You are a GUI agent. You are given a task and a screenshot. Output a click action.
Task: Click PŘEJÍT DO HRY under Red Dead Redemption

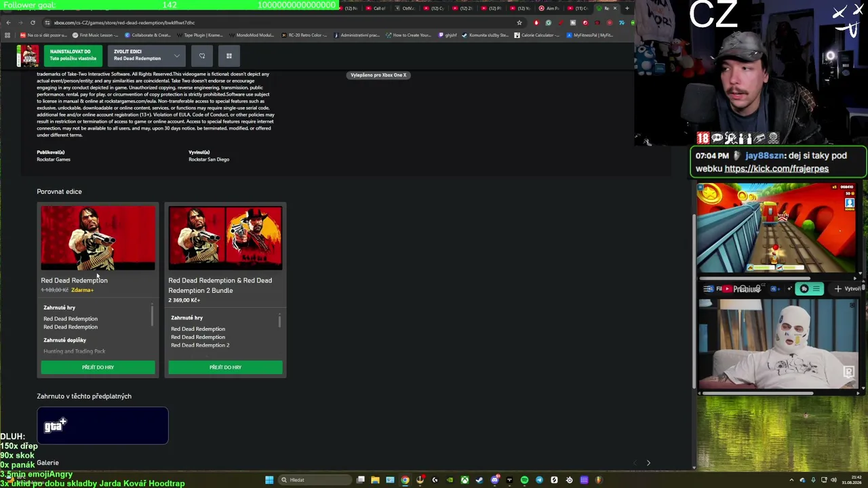98,367
